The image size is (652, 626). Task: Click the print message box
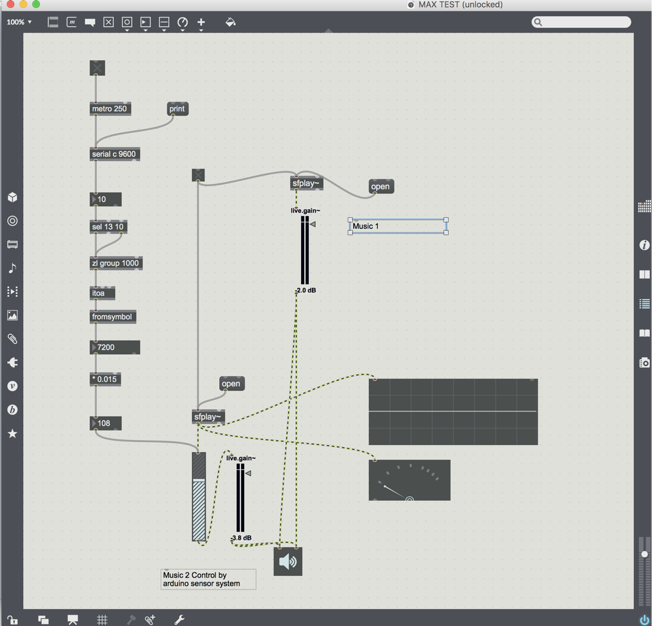coord(178,109)
